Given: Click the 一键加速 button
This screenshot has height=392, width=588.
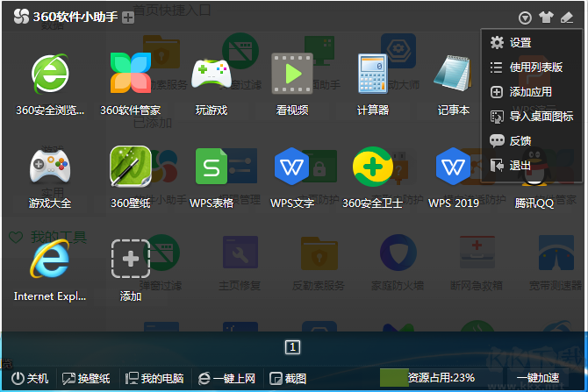Looking at the screenshot, I should tap(538, 378).
